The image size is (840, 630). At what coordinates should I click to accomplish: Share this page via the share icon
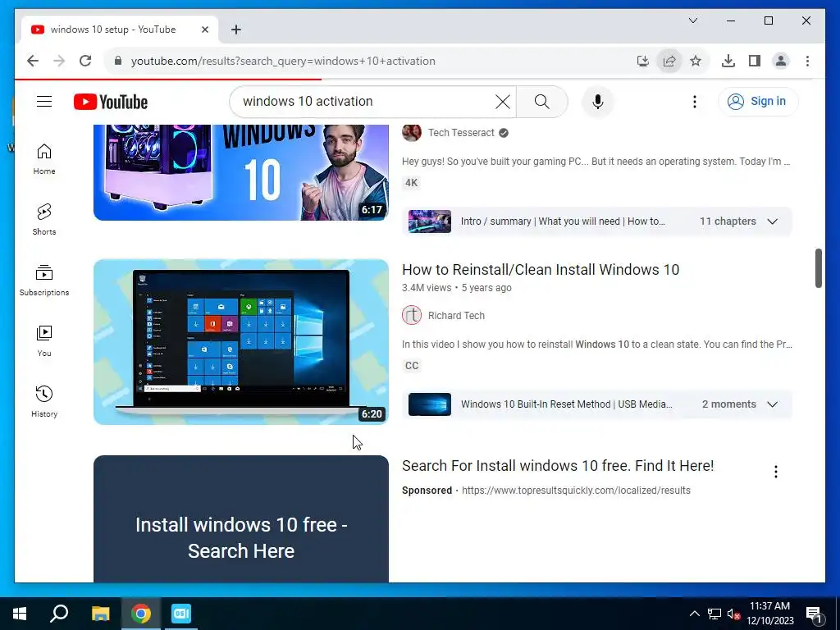[669, 61]
